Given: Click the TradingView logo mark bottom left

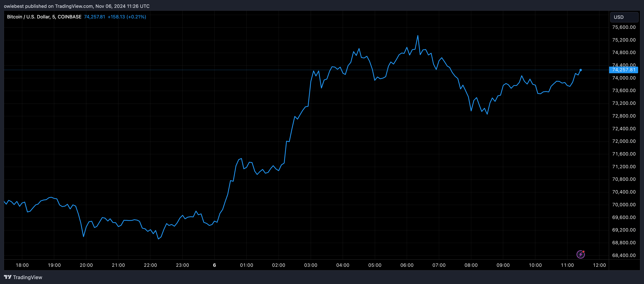Looking at the screenshot, I should (x=8, y=277).
